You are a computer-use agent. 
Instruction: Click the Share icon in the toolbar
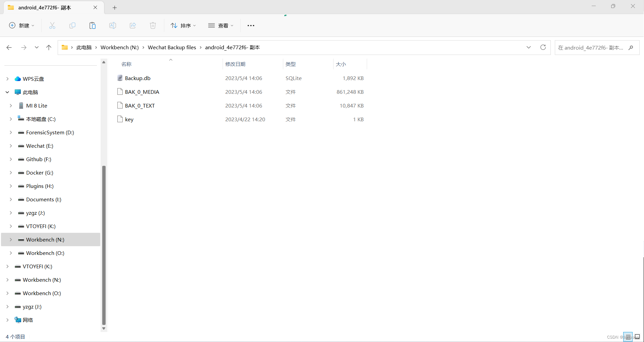pos(133,25)
